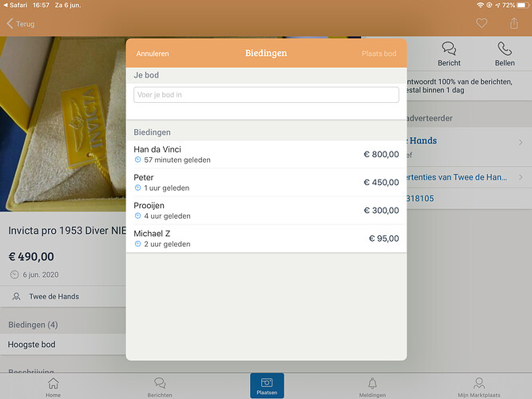The width and height of the screenshot is (532, 399).
Task: Tap the Biedingen dialog title
Action: 266,53
